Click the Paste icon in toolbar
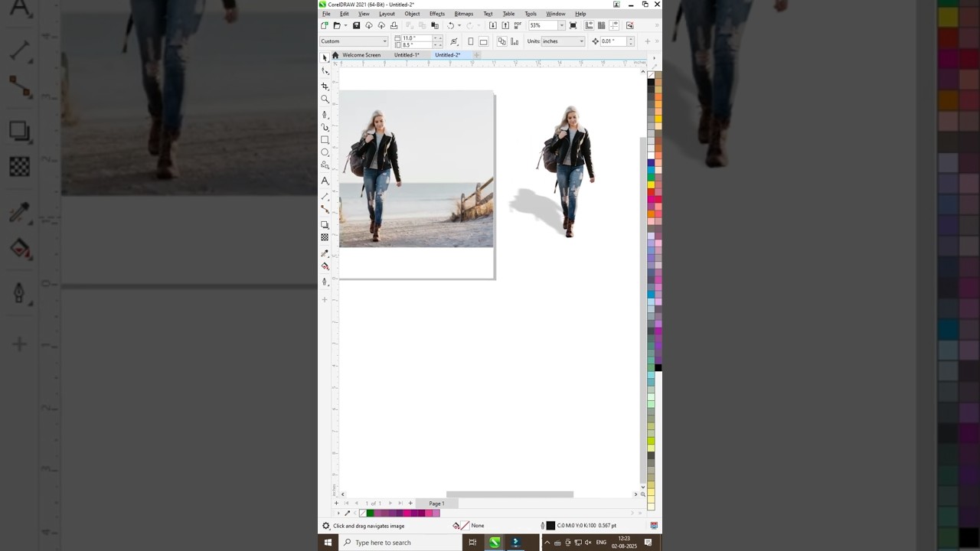Image resolution: width=980 pixels, height=551 pixels. (435, 25)
